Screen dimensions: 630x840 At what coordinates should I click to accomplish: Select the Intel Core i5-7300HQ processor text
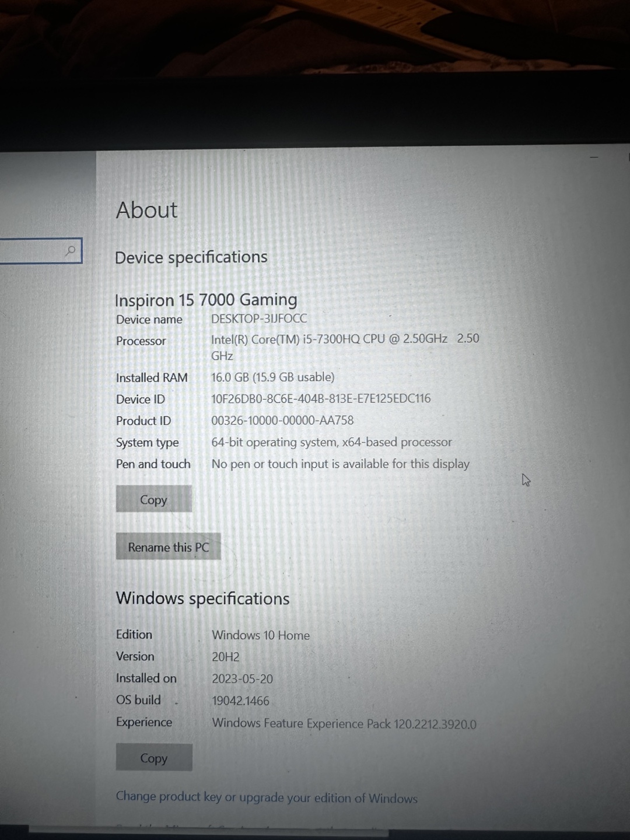tap(345, 347)
